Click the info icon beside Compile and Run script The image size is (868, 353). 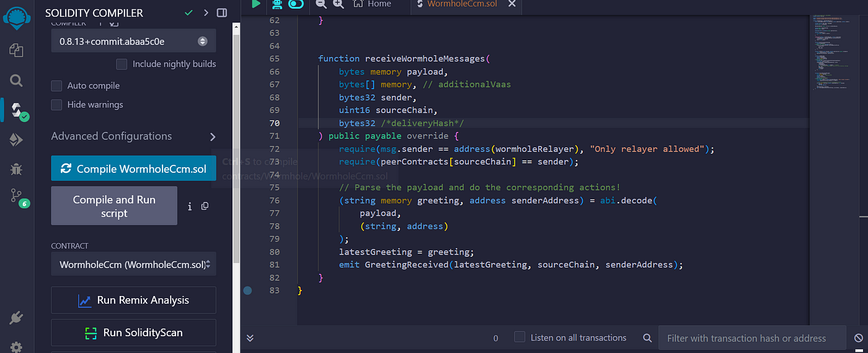tap(190, 206)
